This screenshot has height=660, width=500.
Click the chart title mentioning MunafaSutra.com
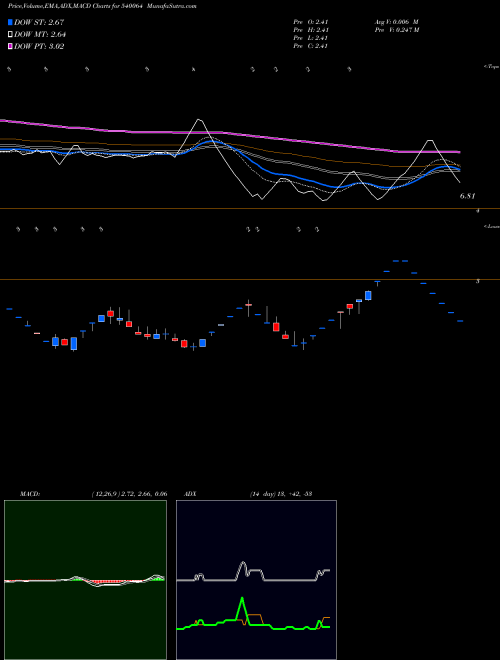[102, 6]
